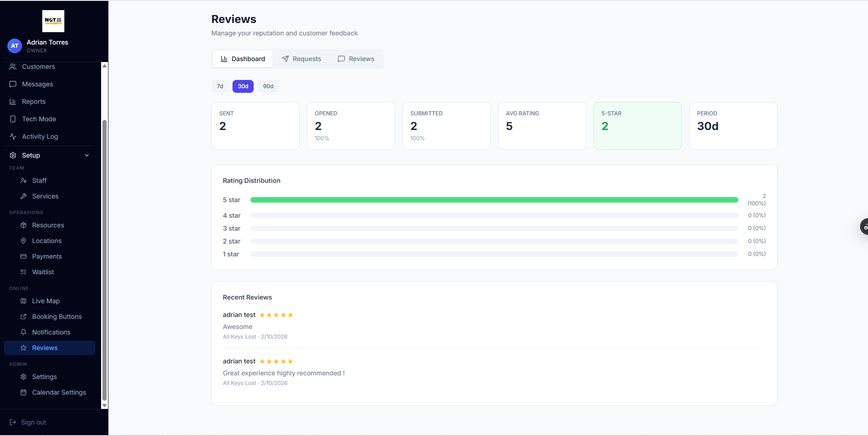
Task: Sign out of the account
Action: pyautogui.click(x=28, y=422)
